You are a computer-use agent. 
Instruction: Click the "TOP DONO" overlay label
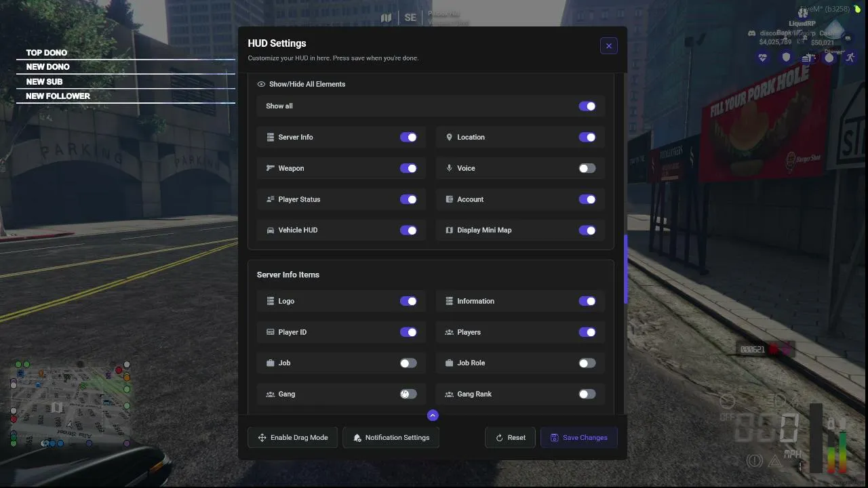click(47, 53)
